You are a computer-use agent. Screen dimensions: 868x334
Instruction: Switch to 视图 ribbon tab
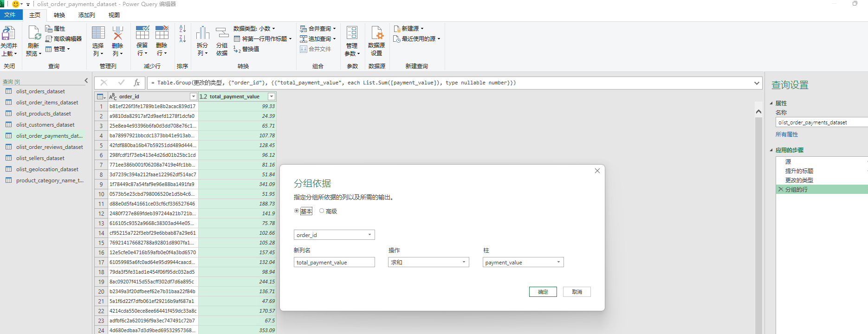pos(114,15)
